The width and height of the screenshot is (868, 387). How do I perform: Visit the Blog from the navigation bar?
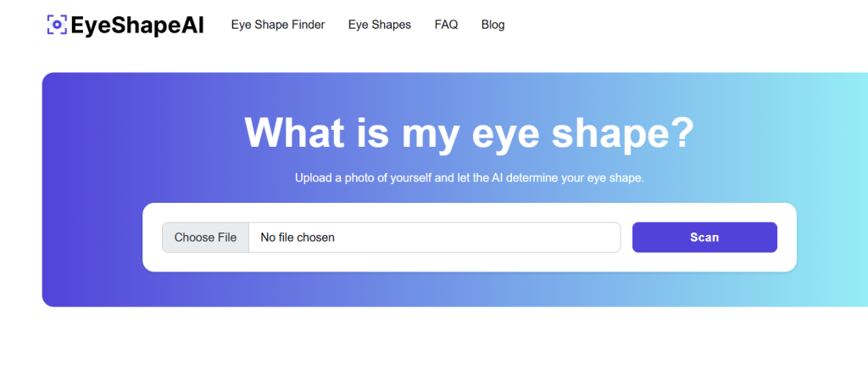click(492, 25)
